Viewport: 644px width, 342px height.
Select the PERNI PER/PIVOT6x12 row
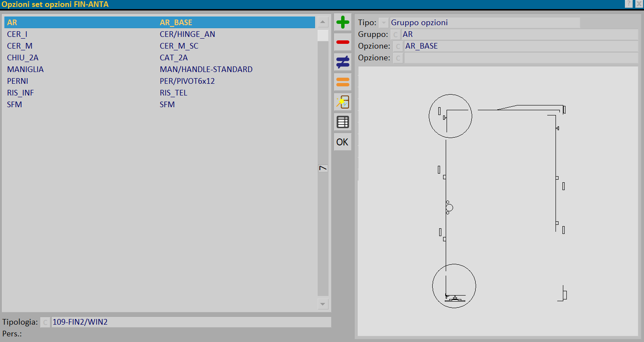point(160,81)
